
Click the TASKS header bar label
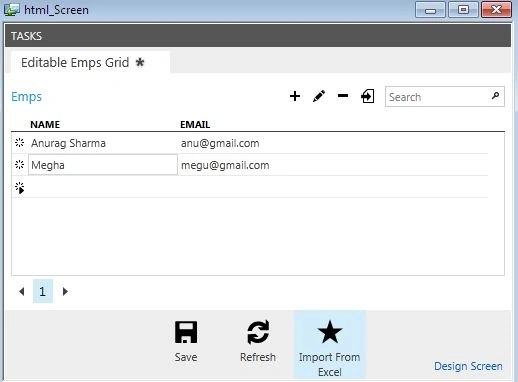tap(26, 36)
